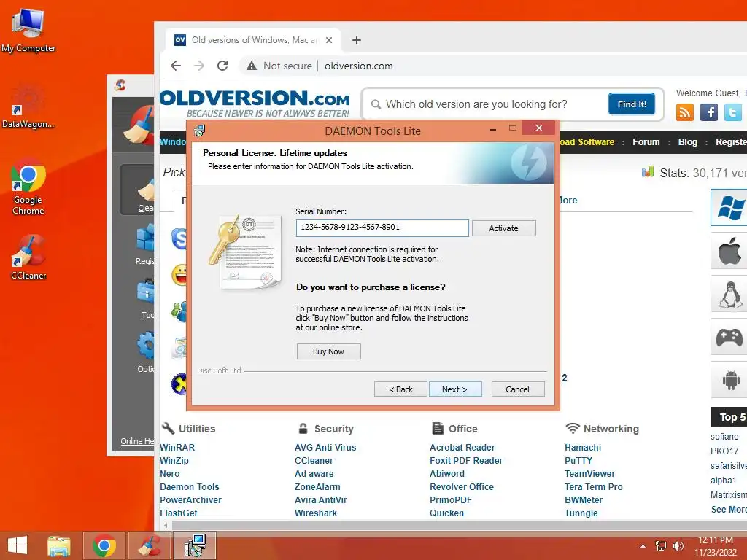This screenshot has height=560, width=747.
Task: Open the TeamViewer link
Action: tap(589, 474)
